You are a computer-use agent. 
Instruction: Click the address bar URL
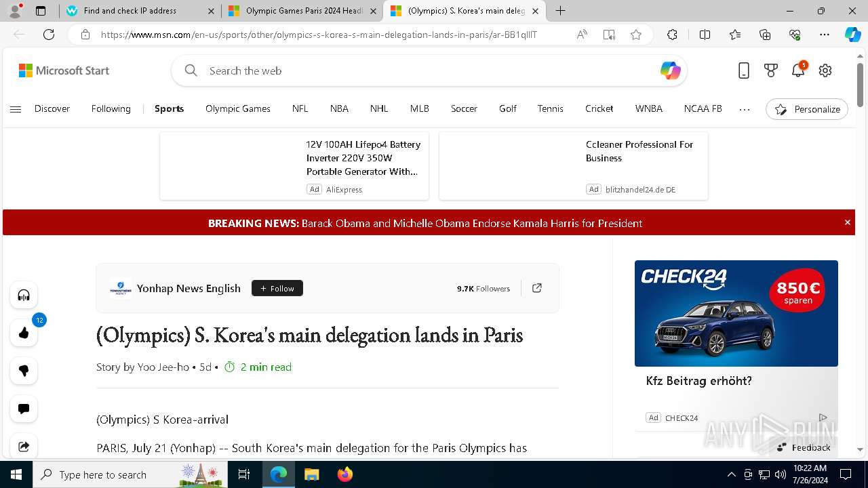click(x=319, y=35)
